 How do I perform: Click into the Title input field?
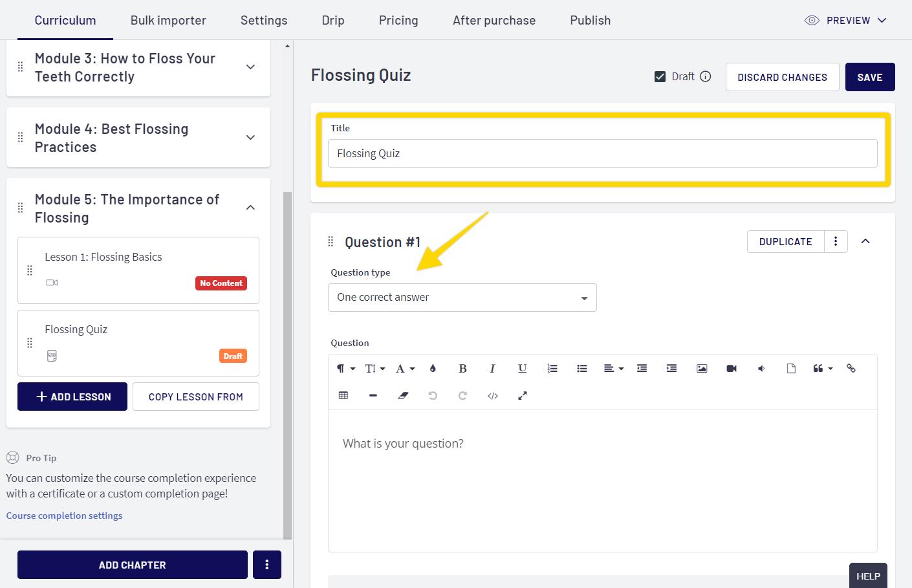pyautogui.click(x=603, y=153)
